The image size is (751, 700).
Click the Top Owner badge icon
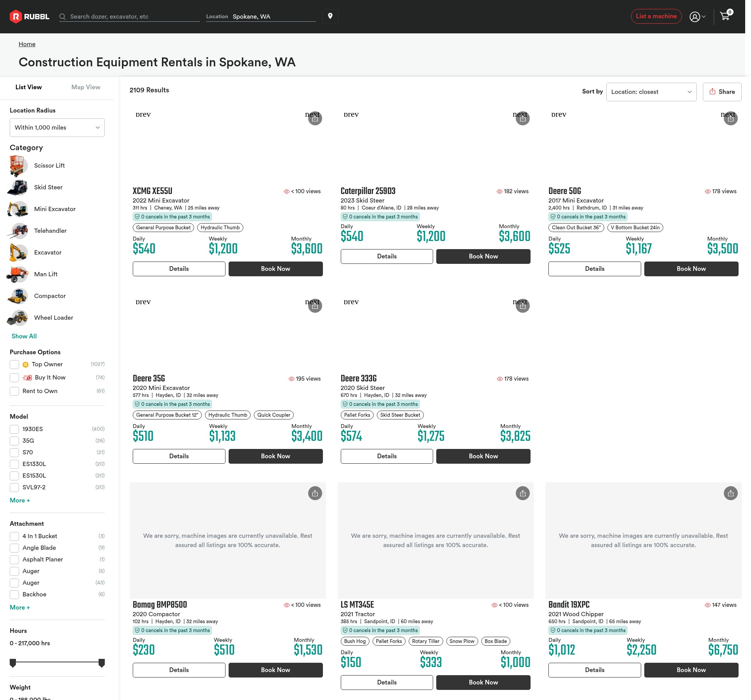pyautogui.click(x=26, y=365)
